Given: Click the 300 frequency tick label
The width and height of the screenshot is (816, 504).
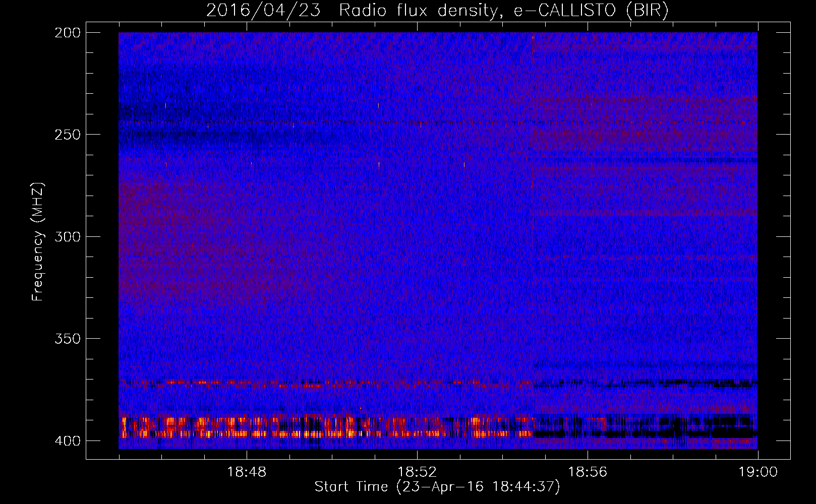Looking at the screenshot, I should 67,237.
